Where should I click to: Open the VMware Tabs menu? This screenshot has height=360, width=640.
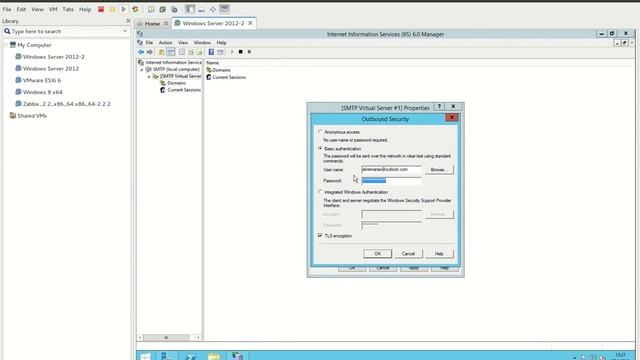[68, 9]
